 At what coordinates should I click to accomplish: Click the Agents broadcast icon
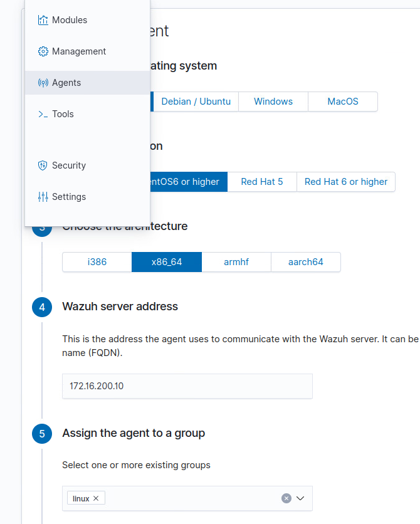coord(43,83)
